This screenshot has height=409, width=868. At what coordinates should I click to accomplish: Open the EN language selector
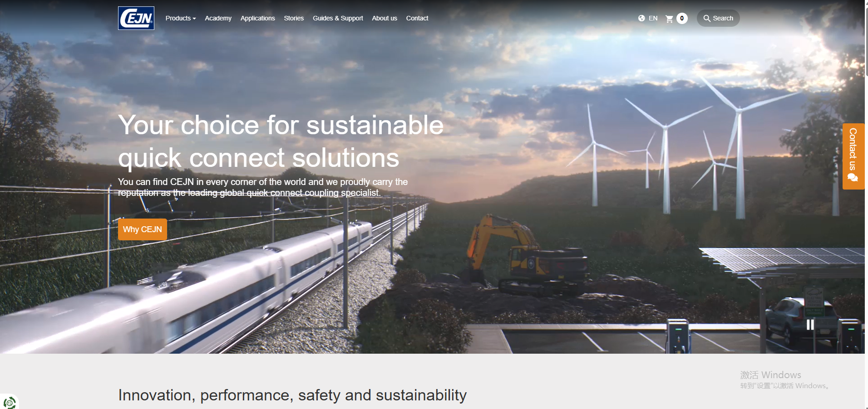(x=653, y=18)
